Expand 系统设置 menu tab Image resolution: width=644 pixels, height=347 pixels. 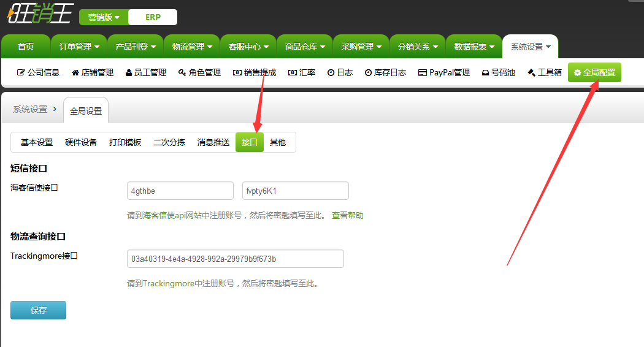click(x=531, y=47)
